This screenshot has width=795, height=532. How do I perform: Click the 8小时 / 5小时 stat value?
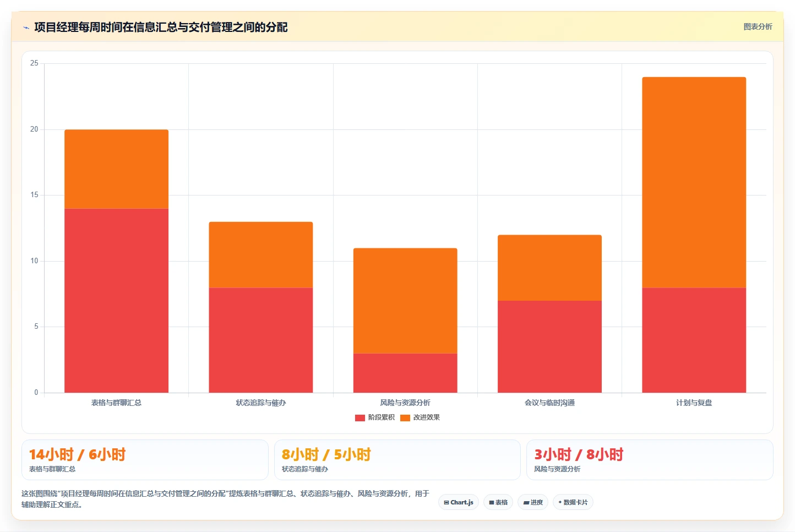tap(326, 454)
